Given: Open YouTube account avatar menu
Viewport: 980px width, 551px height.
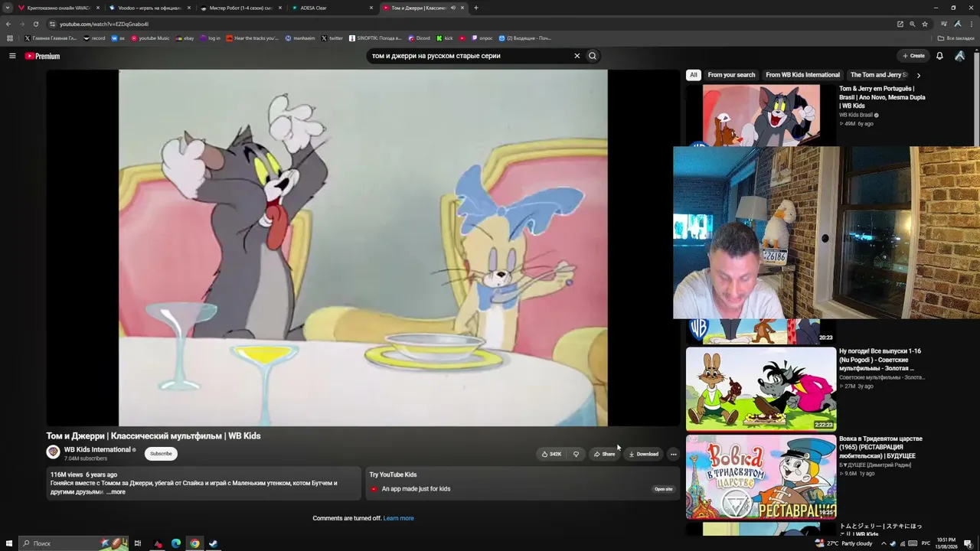Looking at the screenshot, I should click(x=960, y=56).
